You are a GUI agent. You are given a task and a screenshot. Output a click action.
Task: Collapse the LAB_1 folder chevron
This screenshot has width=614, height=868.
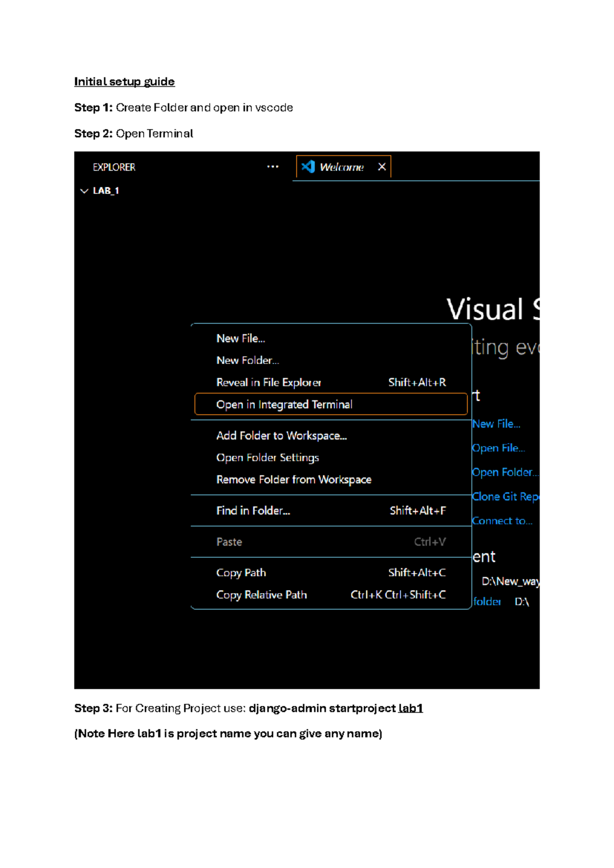84,191
